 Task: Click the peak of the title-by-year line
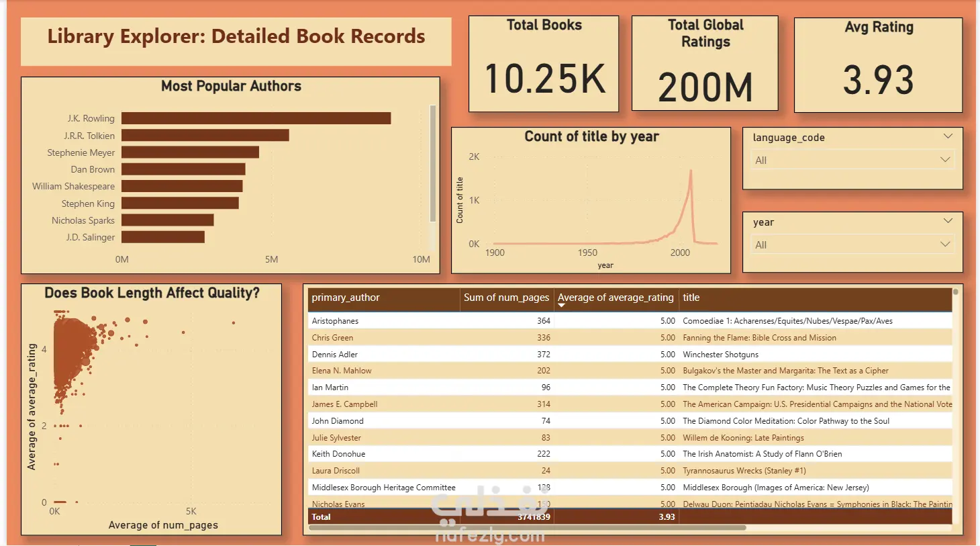[x=690, y=171]
